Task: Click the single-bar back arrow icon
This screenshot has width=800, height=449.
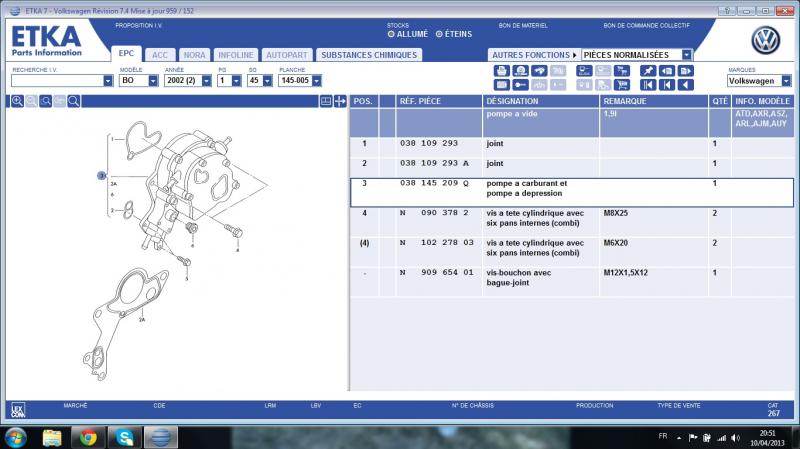Action: pos(667,85)
